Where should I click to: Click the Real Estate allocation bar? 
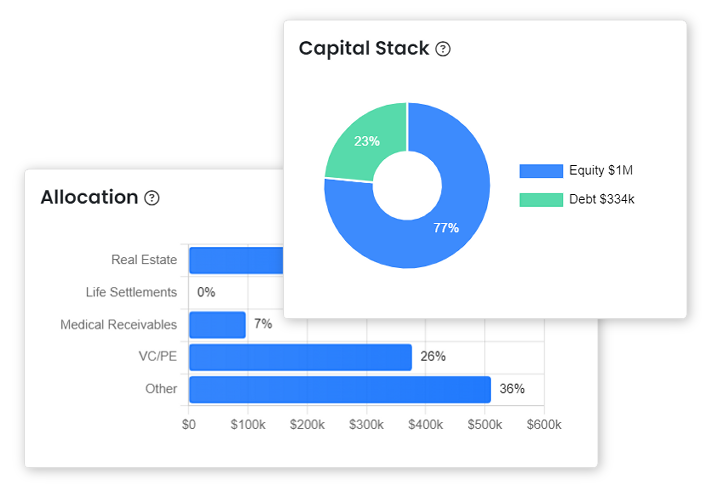pos(236,261)
